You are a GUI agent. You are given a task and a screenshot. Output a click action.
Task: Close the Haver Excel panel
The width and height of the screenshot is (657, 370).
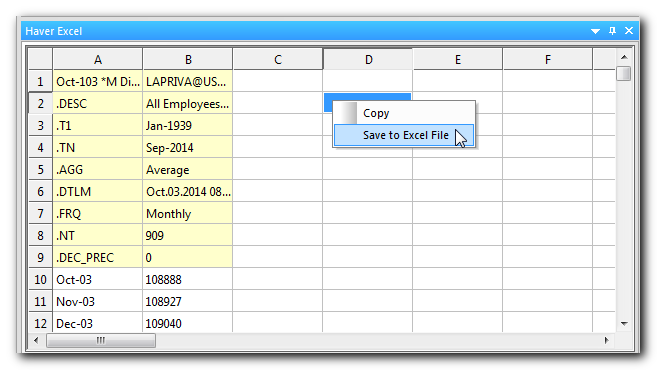(629, 31)
